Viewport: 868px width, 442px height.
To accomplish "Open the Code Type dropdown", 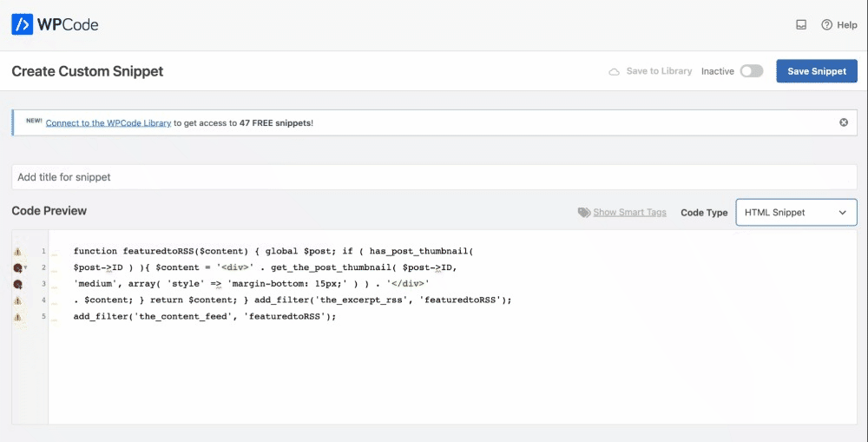I will (x=796, y=212).
